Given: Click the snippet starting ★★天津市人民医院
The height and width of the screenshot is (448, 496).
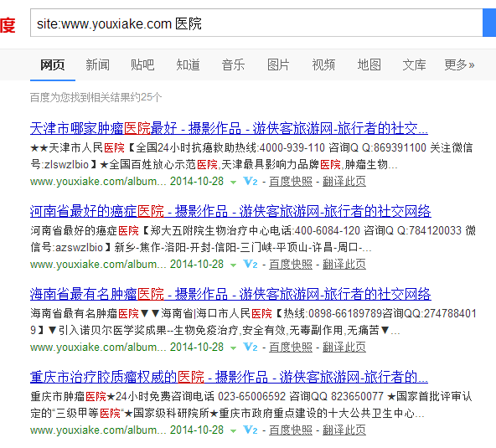Looking at the screenshot, I should (251, 157).
